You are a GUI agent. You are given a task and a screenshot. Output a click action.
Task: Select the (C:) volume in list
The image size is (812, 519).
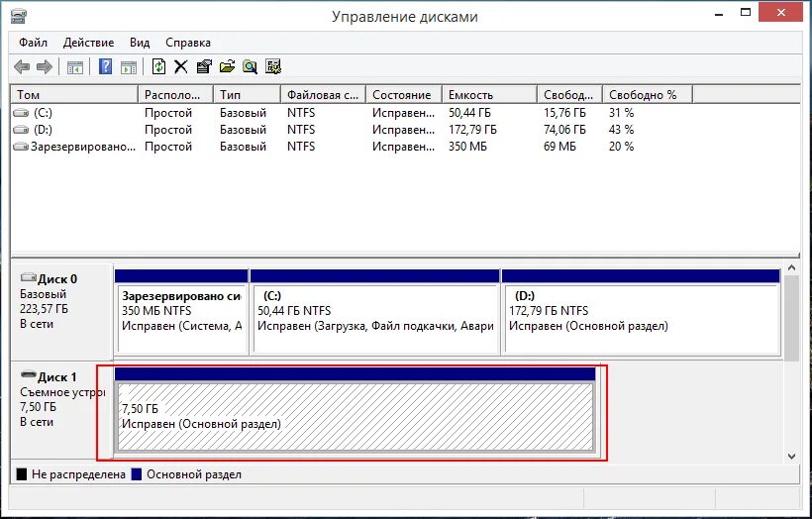[x=43, y=112]
